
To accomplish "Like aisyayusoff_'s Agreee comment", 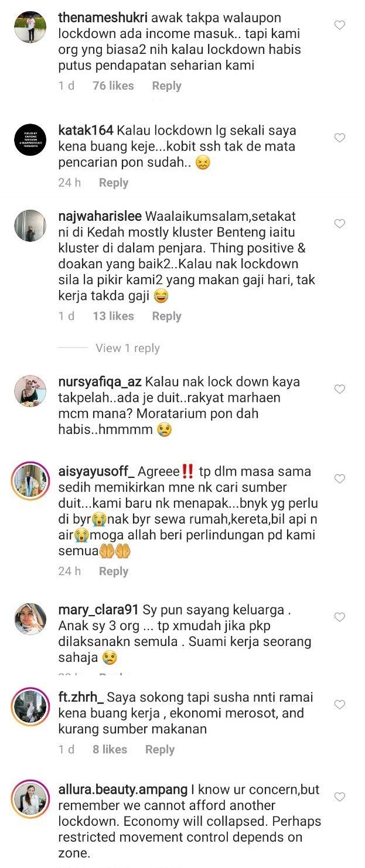I will 339,479.
